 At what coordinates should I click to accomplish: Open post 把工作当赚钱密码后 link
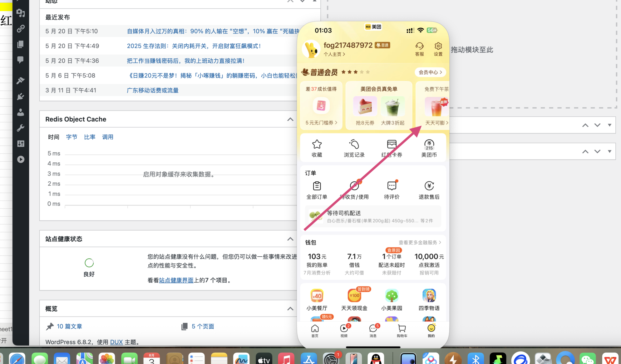(x=186, y=61)
